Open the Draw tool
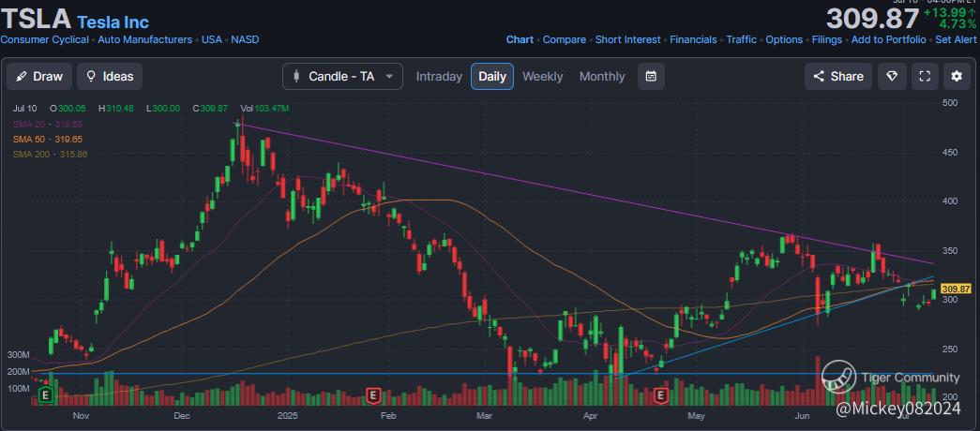The width and height of the screenshot is (980, 431). point(39,76)
